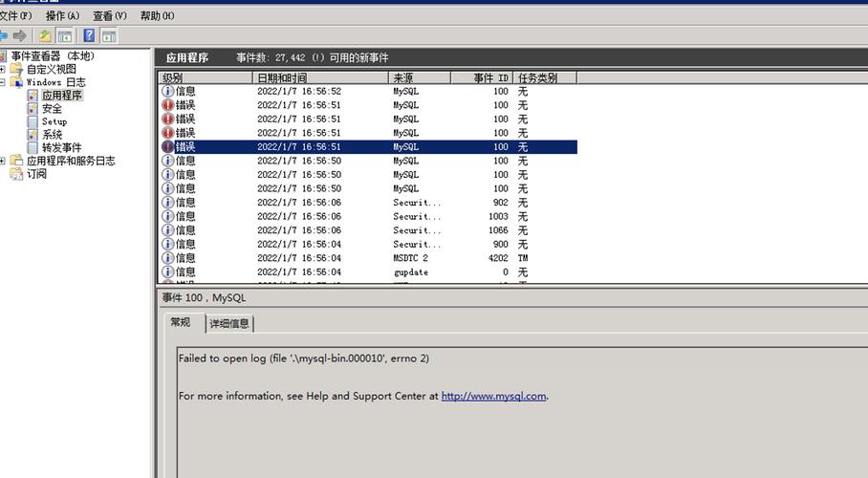
Task: Click event ID 4202 cell
Action: pos(498,257)
